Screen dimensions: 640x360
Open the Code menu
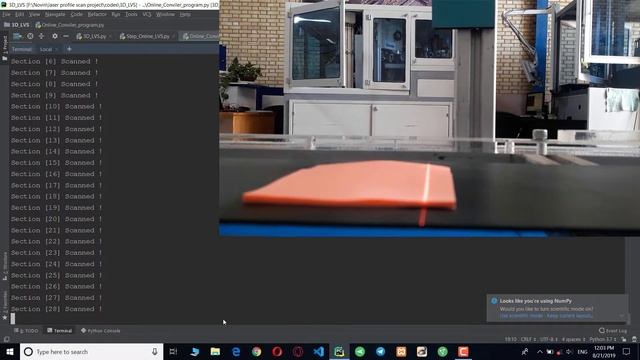(77, 14)
